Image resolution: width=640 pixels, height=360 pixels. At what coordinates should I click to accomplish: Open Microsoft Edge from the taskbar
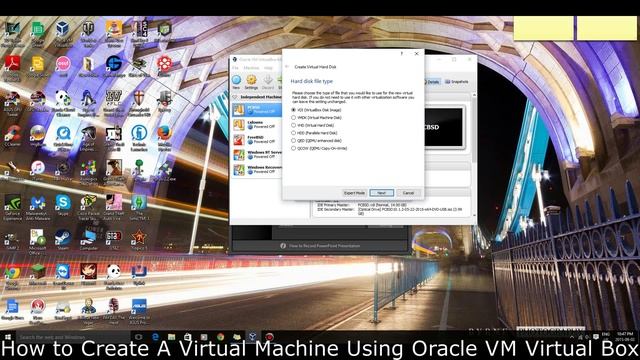point(155,337)
